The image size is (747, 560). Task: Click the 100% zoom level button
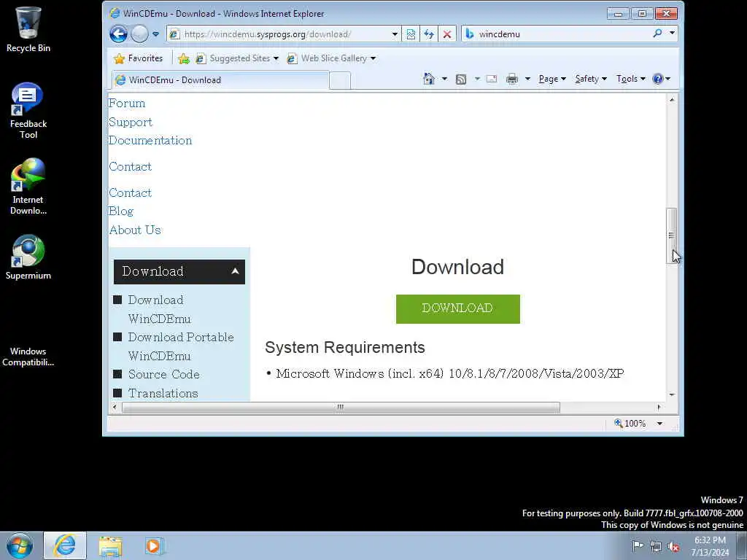pyautogui.click(x=630, y=424)
